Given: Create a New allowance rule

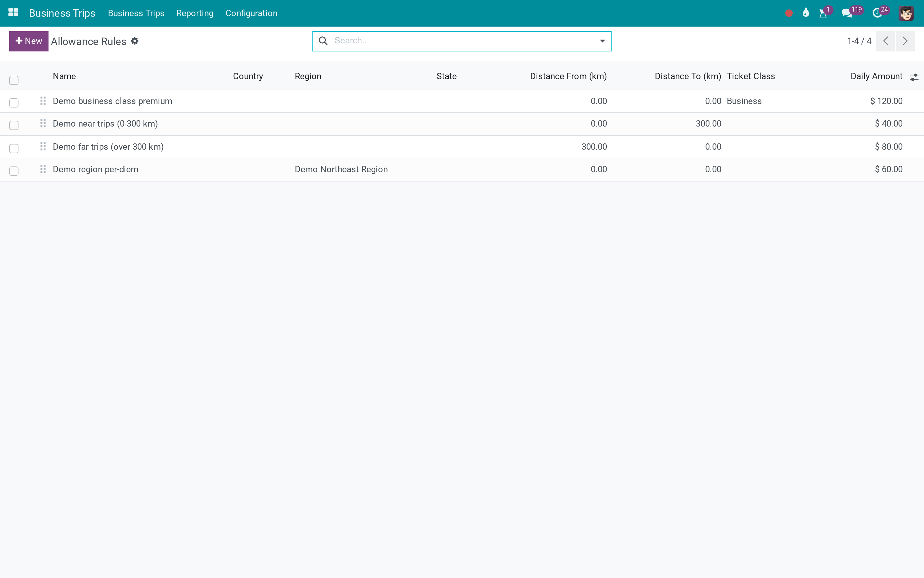Looking at the screenshot, I should pyautogui.click(x=29, y=41).
